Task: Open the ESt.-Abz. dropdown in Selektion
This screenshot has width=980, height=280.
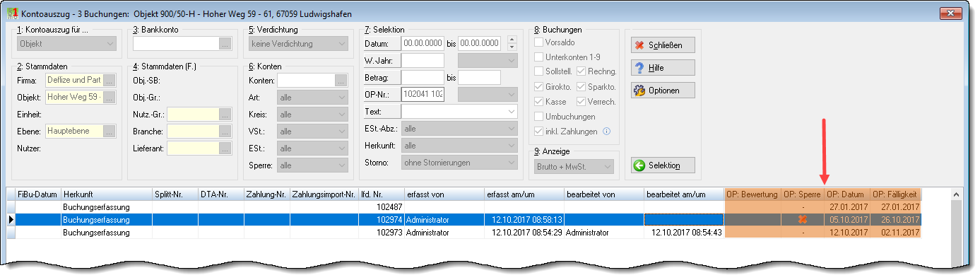Action: point(459,129)
